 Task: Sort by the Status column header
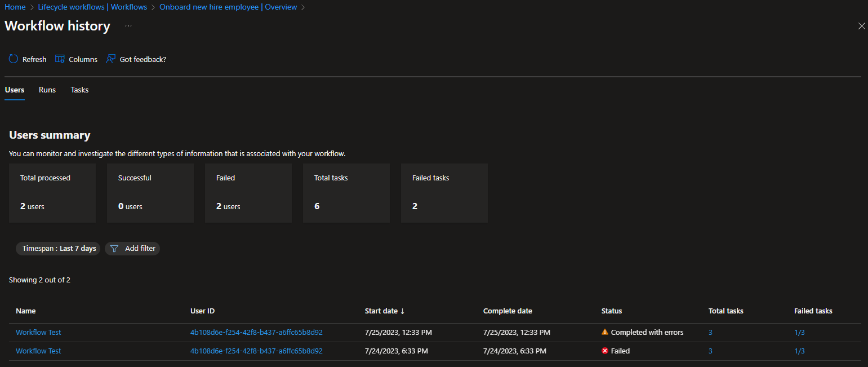tap(612, 311)
